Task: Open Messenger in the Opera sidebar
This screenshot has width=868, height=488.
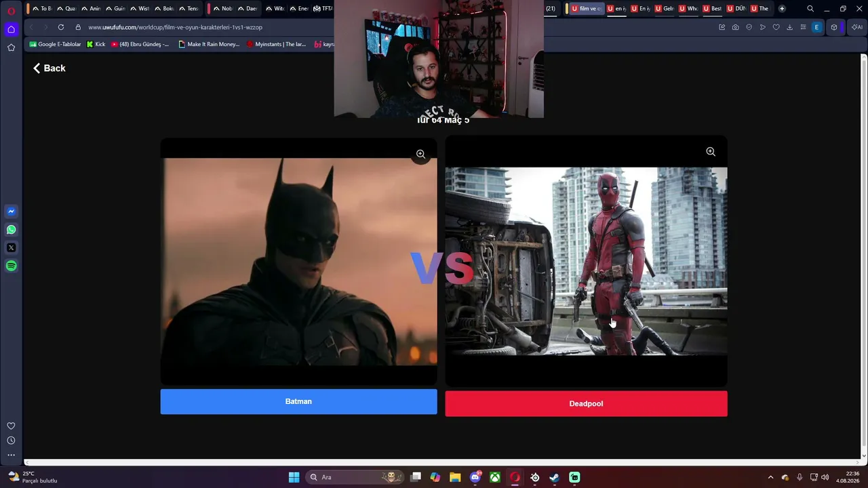Action: point(11,211)
